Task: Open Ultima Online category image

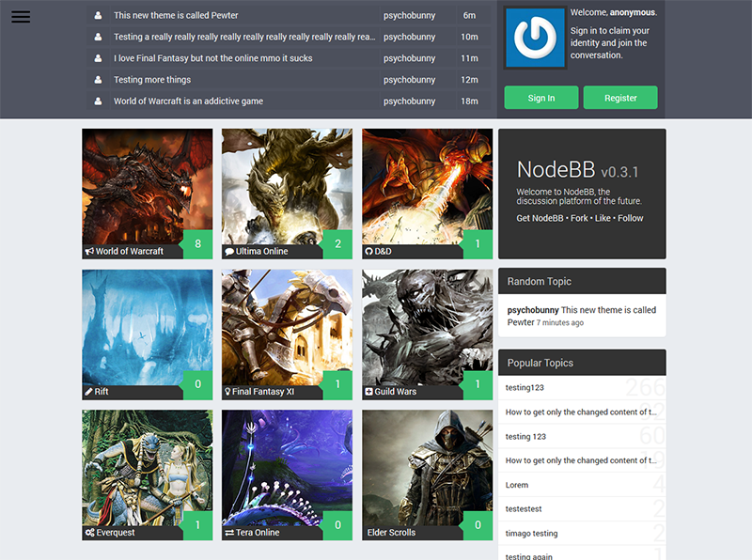Action: point(287,186)
